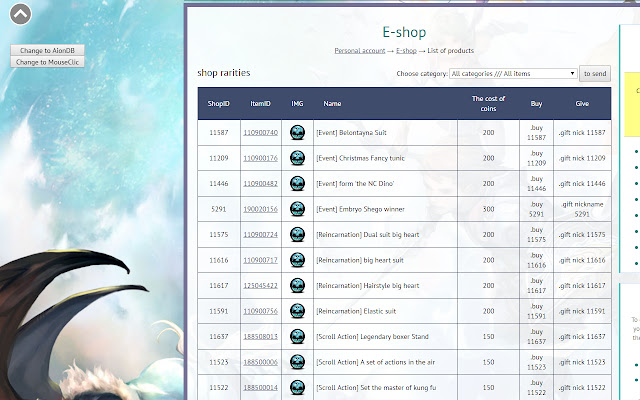Open ItemID link 125045422
Image resolution: width=640 pixels, height=400 pixels.
260,286
